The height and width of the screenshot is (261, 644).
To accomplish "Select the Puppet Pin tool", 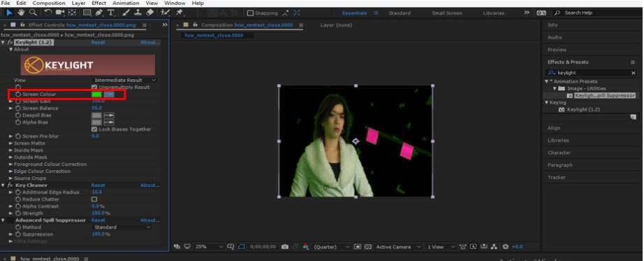I will click(180, 13).
